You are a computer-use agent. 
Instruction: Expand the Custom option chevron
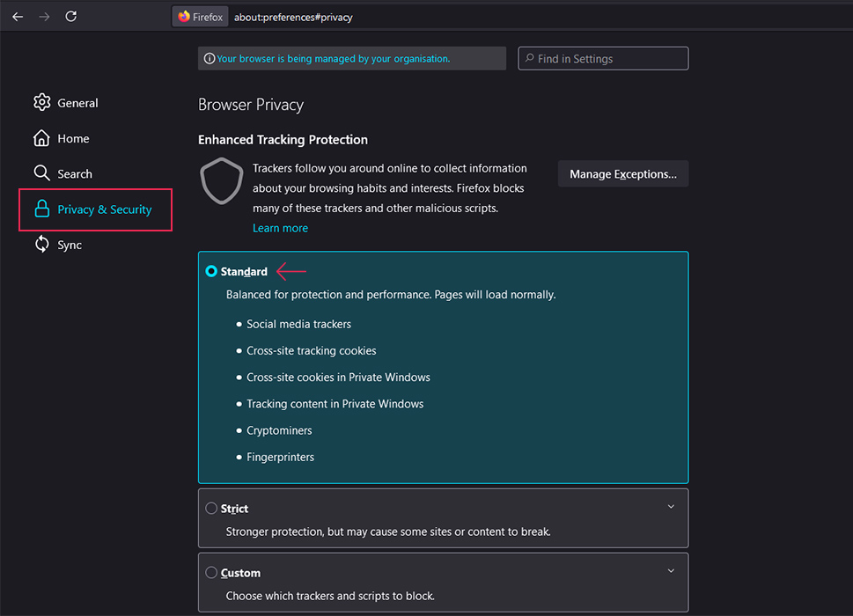tap(671, 571)
